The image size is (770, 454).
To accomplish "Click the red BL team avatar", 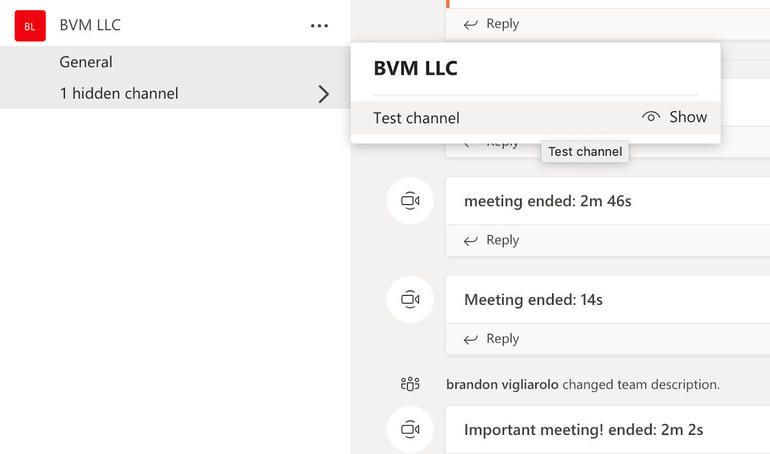I will click(30, 26).
